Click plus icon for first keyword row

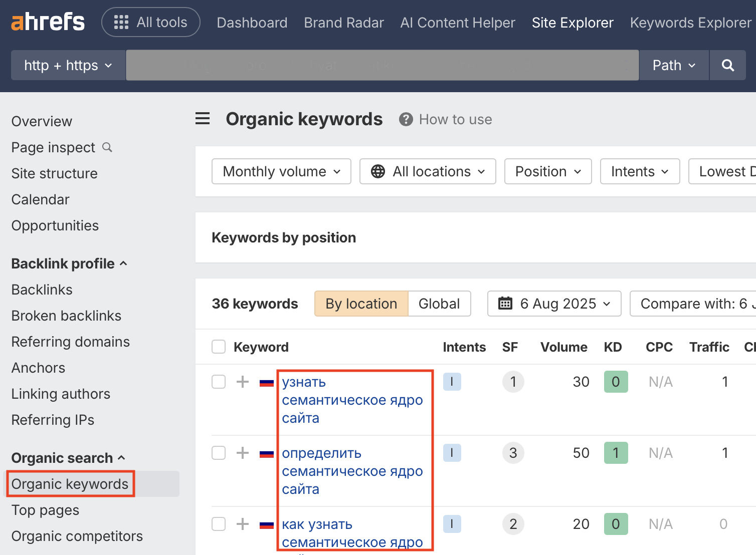pos(243,382)
